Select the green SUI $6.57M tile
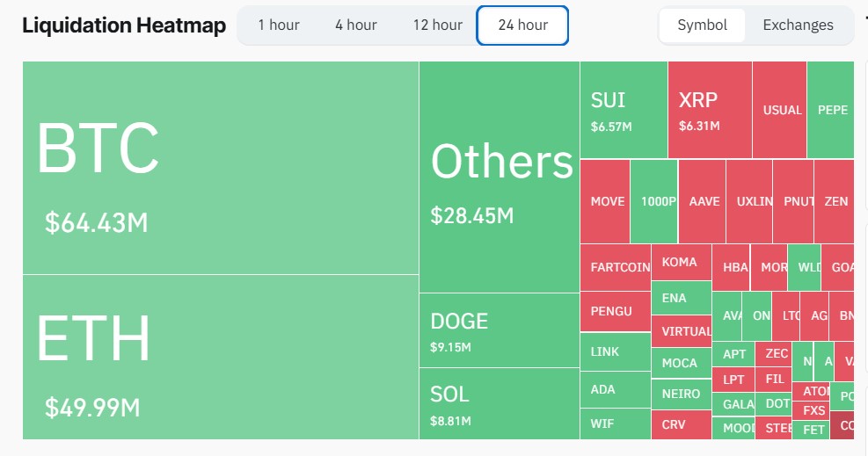The width and height of the screenshot is (868, 456). coord(624,110)
